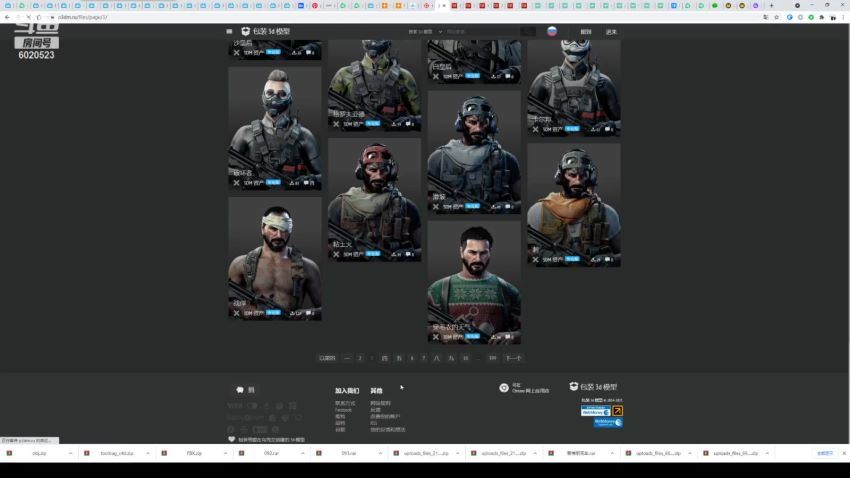Click the box logo in site header

pos(246,31)
